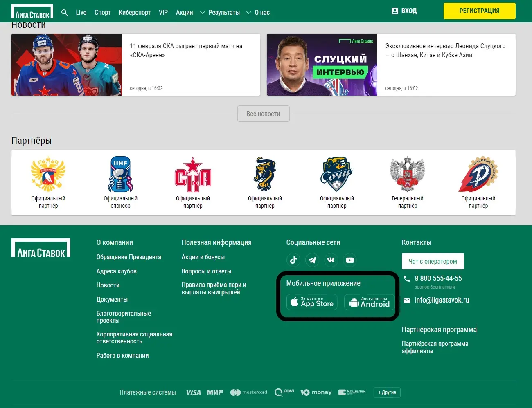
Task: Open the SKA hockey players news thumbnail
Action: click(x=67, y=65)
